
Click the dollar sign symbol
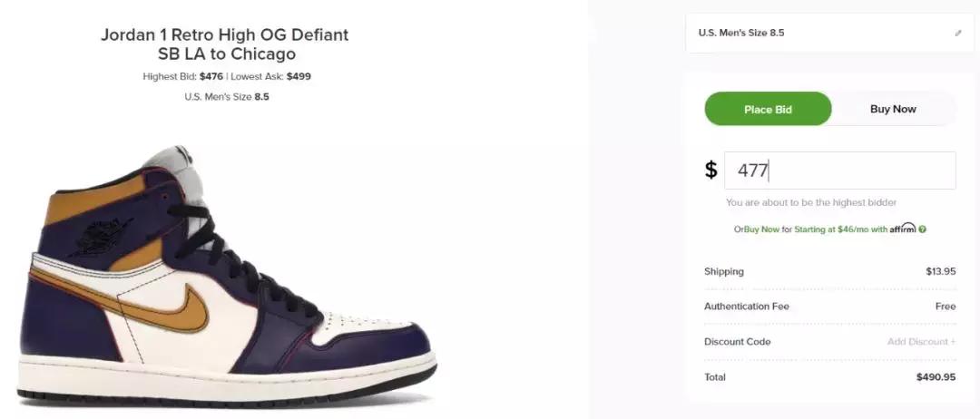[x=710, y=170]
